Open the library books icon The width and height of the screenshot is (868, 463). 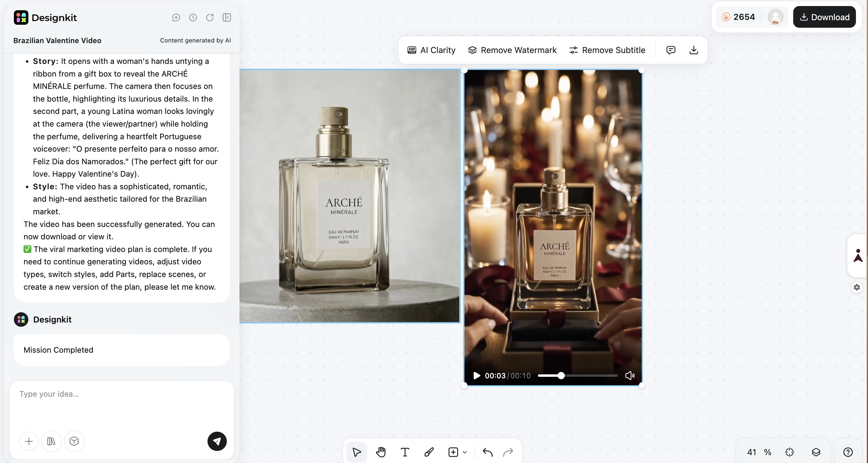point(51,441)
